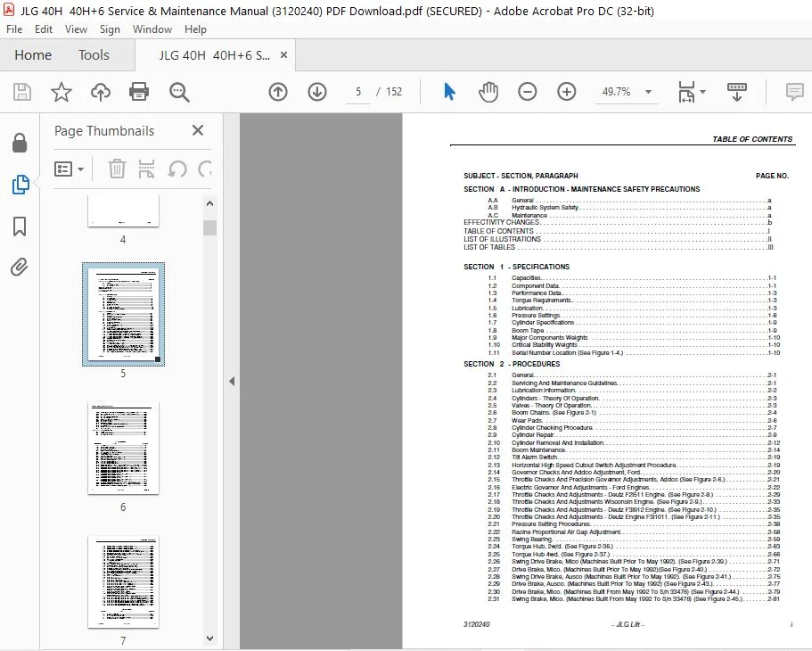The image size is (812, 651).
Task: Select page 6 thumbnail
Action: (123, 449)
